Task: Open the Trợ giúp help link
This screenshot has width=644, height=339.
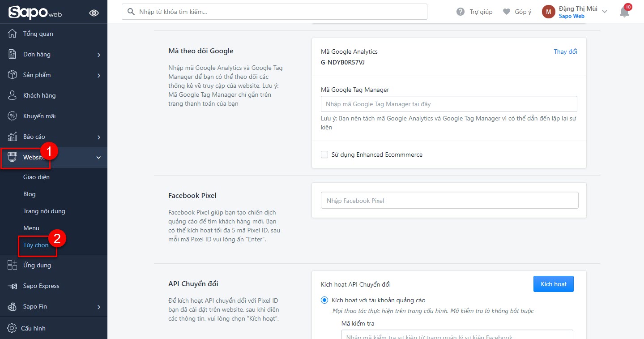Action: pyautogui.click(x=481, y=12)
